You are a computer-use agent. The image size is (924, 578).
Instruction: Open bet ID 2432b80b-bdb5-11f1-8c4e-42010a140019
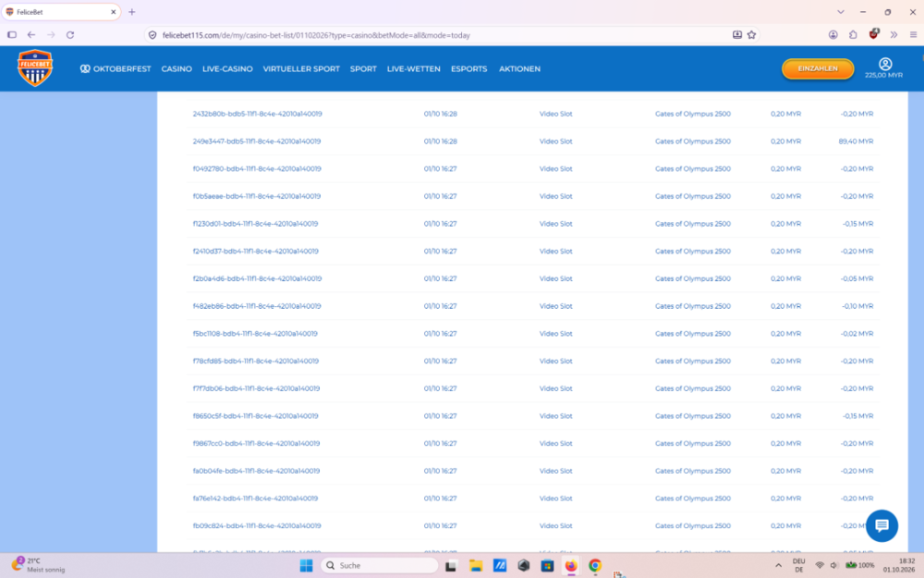(258, 114)
